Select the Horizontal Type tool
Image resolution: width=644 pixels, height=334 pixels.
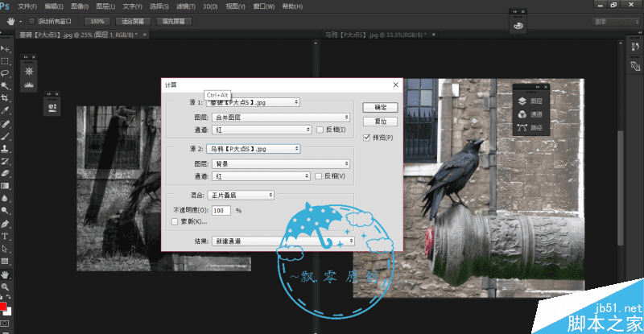click(x=5, y=237)
